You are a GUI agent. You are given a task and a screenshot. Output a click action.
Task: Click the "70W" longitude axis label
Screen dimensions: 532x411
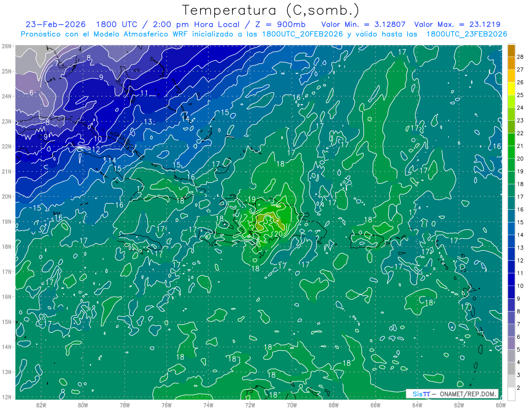[x=292, y=405]
